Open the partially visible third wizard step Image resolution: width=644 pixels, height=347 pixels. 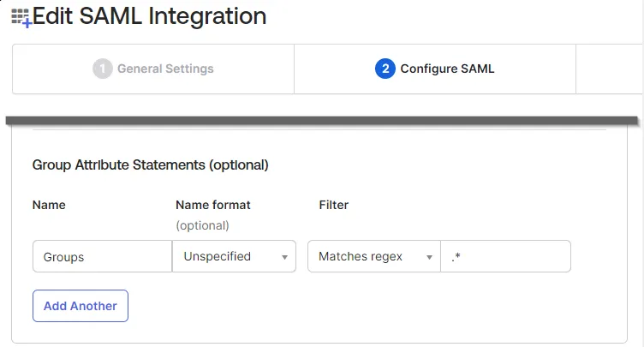click(x=610, y=69)
